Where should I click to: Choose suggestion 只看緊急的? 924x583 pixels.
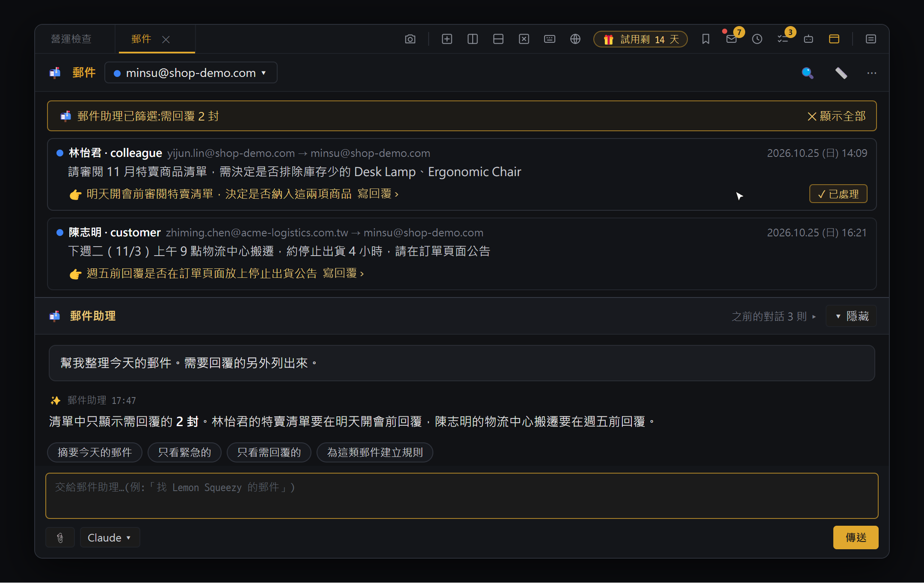pos(184,453)
